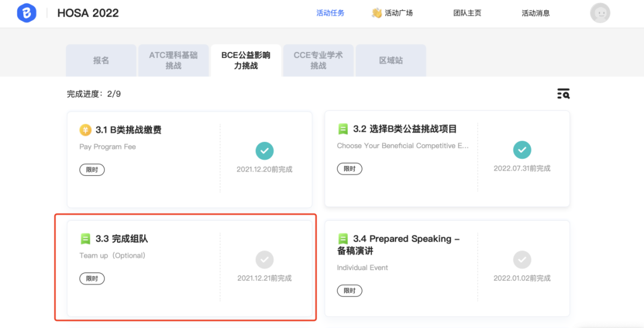Select the CCE专业学术挑战 tab

tap(318, 60)
